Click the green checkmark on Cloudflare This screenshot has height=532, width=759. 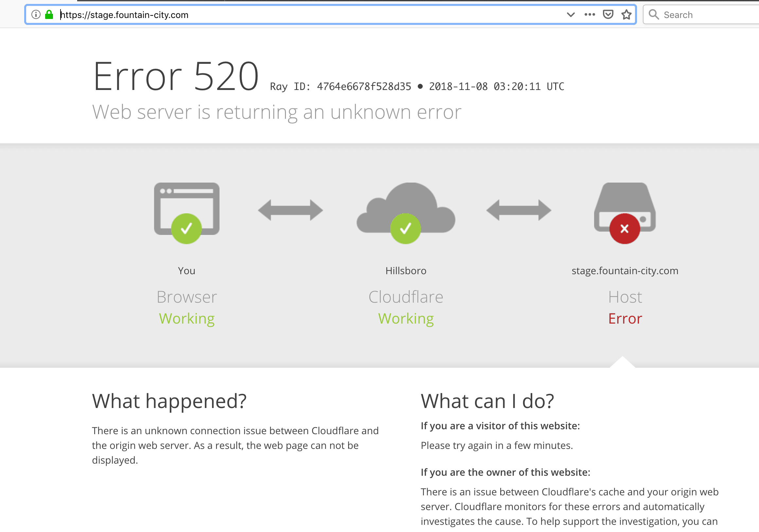click(405, 228)
